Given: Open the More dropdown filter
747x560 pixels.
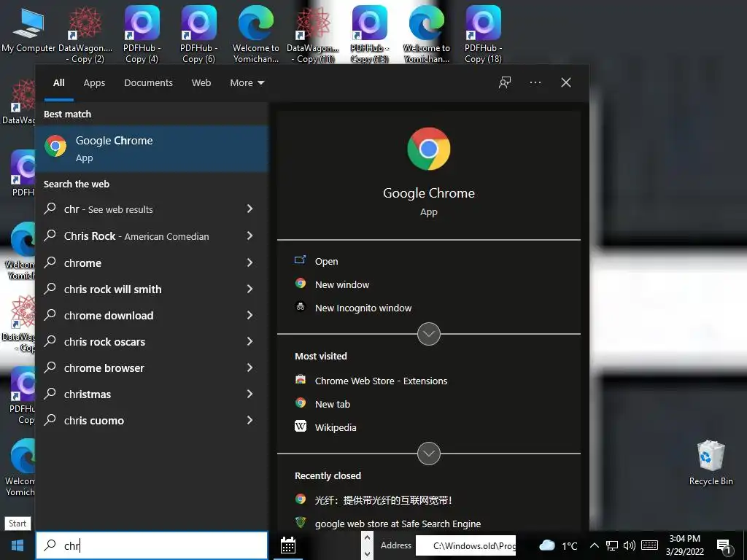Looking at the screenshot, I should pyautogui.click(x=247, y=83).
